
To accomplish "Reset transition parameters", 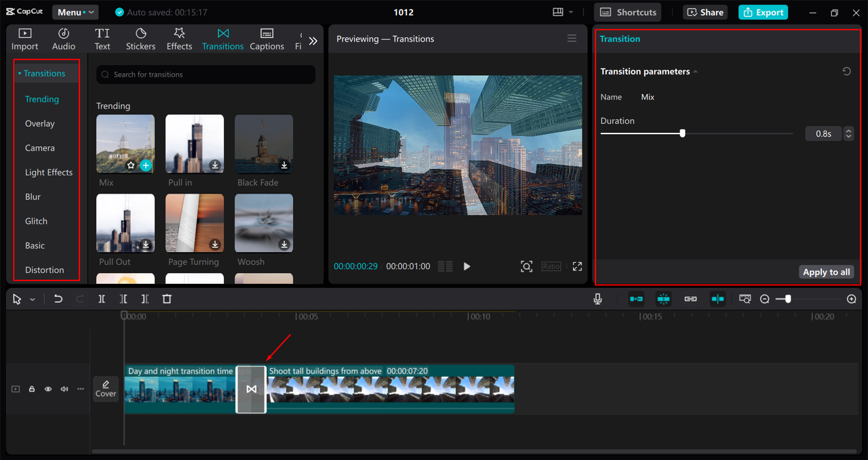I will coord(846,71).
